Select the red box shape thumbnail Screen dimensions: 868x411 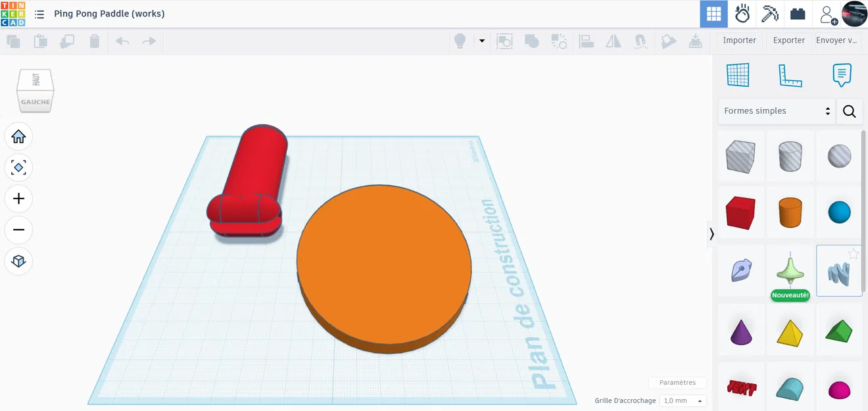click(740, 212)
